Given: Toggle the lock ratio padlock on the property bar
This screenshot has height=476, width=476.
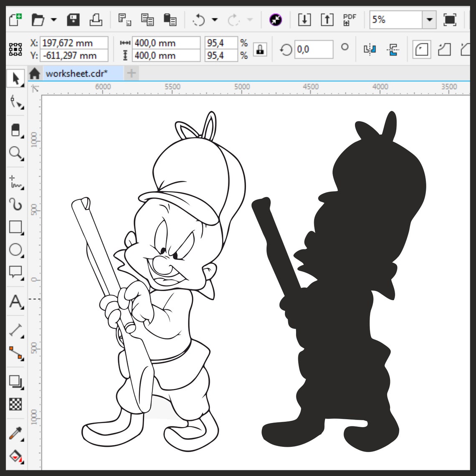Looking at the screenshot, I should [x=259, y=49].
